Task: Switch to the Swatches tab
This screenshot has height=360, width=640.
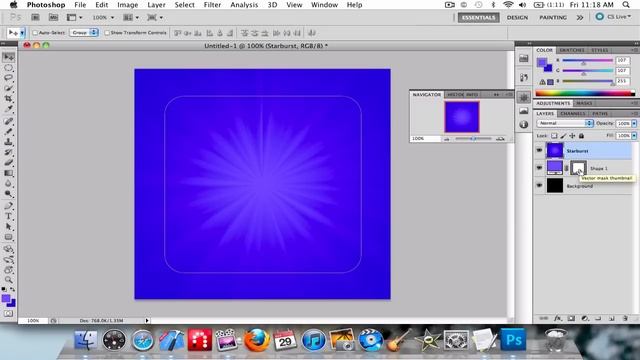Action: pyautogui.click(x=572, y=50)
